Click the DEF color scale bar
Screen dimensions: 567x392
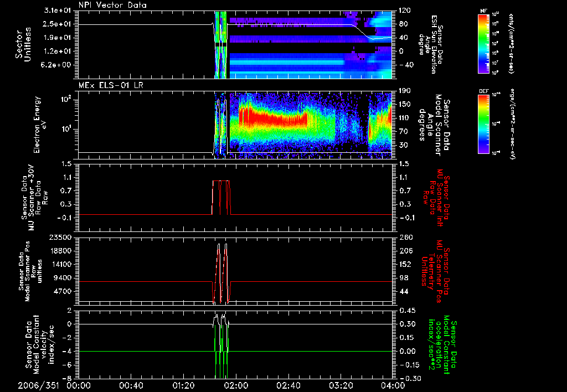pyautogui.click(x=484, y=123)
